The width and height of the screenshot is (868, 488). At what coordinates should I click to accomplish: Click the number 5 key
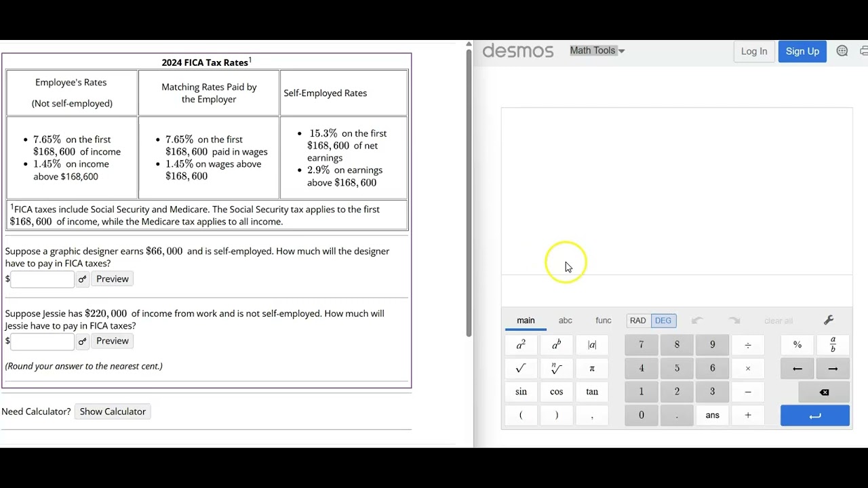tap(677, 369)
